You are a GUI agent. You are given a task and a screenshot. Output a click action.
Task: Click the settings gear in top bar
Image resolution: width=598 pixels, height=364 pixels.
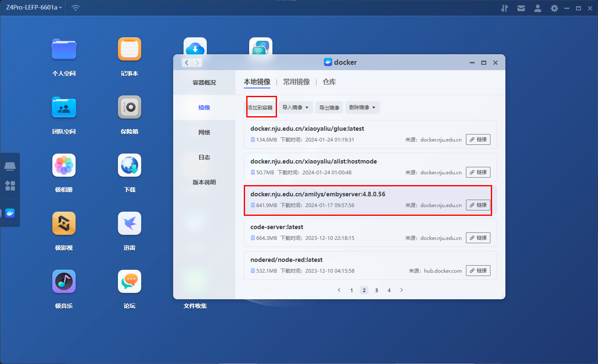554,8
